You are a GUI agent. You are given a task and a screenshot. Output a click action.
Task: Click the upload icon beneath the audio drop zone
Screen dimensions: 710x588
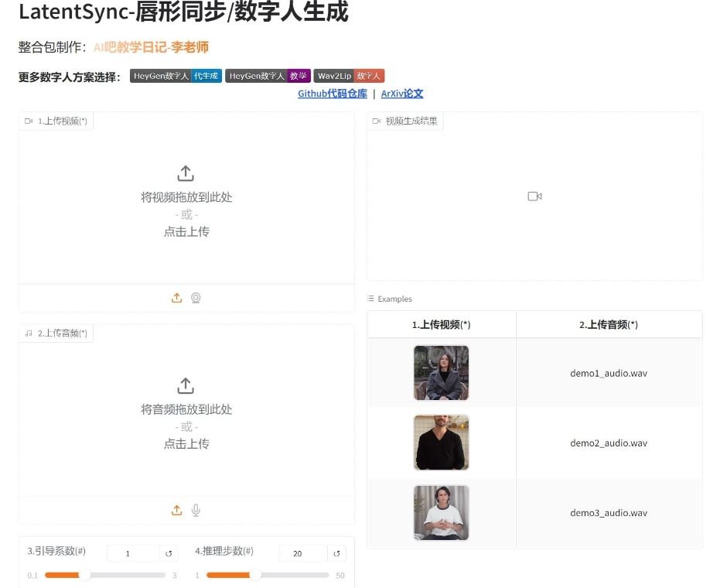coord(176,511)
